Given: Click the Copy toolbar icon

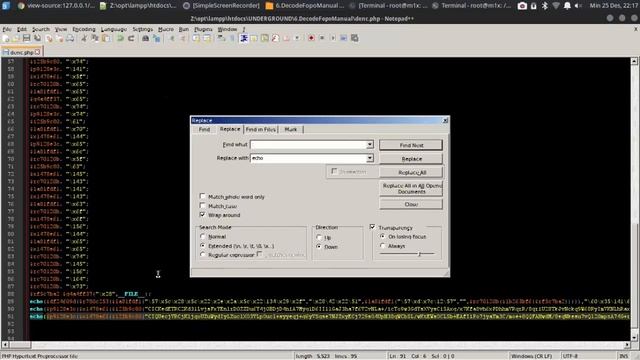Looking at the screenshot, I should tap(95, 38).
